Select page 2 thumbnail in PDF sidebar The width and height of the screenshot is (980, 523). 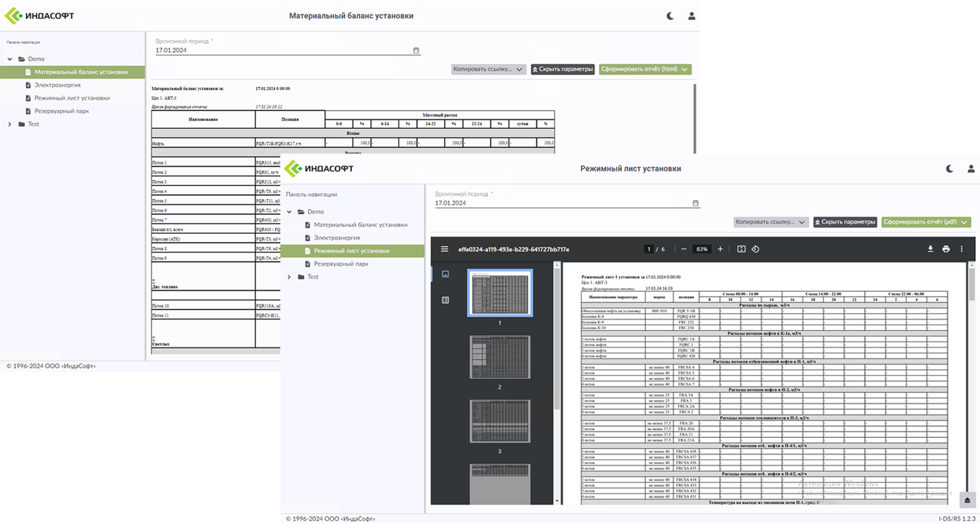pyautogui.click(x=500, y=358)
